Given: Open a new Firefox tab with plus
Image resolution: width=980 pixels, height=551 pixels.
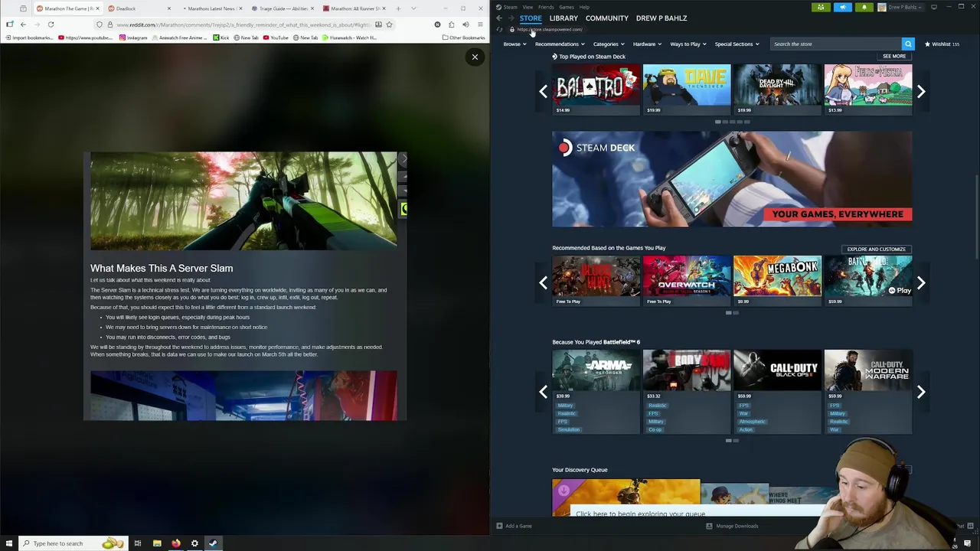Looking at the screenshot, I should tap(398, 8).
